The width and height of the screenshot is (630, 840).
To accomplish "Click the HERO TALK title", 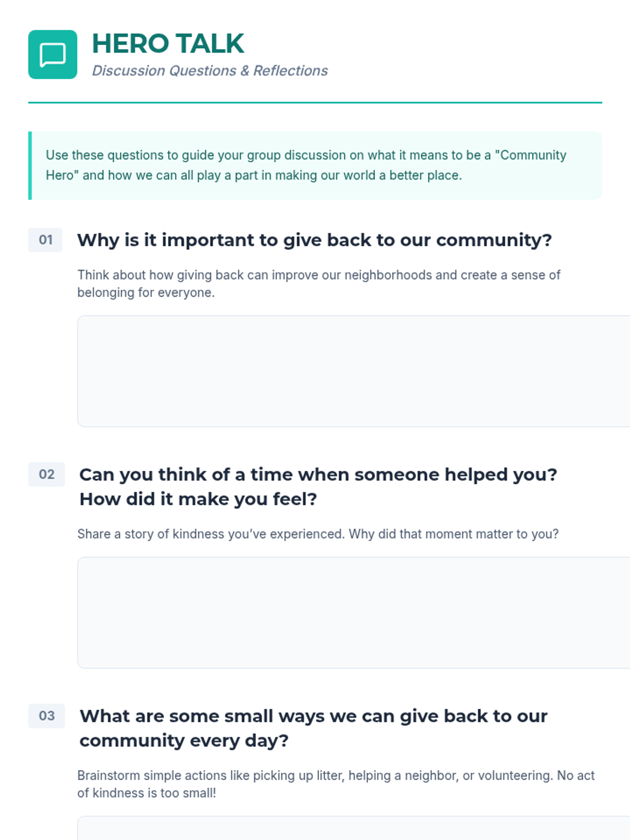I will [x=168, y=44].
